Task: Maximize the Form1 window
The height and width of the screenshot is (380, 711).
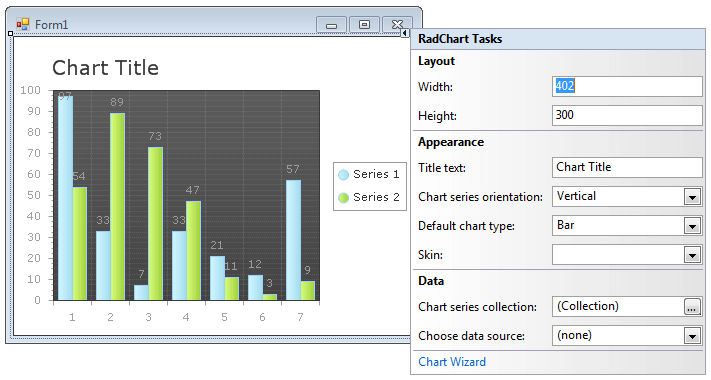Action: pyautogui.click(x=364, y=25)
